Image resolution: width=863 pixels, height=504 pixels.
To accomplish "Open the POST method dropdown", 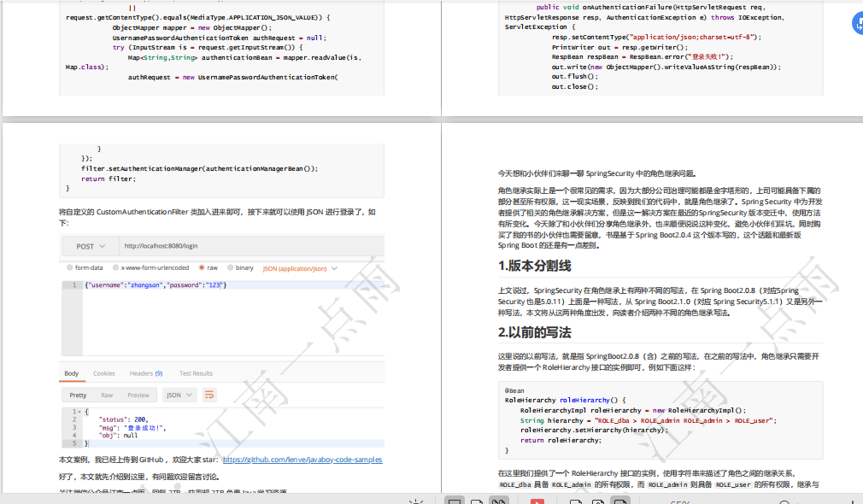I will pos(91,247).
